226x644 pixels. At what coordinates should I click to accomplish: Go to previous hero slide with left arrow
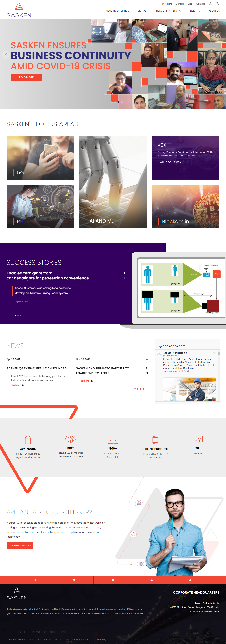point(6,55)
